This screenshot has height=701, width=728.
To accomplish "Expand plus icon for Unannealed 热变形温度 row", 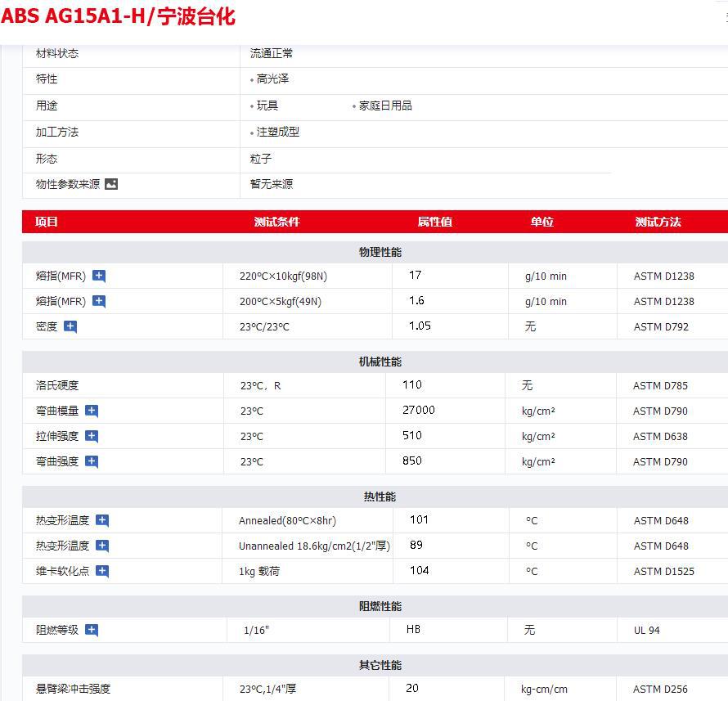I will [x=102, y=546].
